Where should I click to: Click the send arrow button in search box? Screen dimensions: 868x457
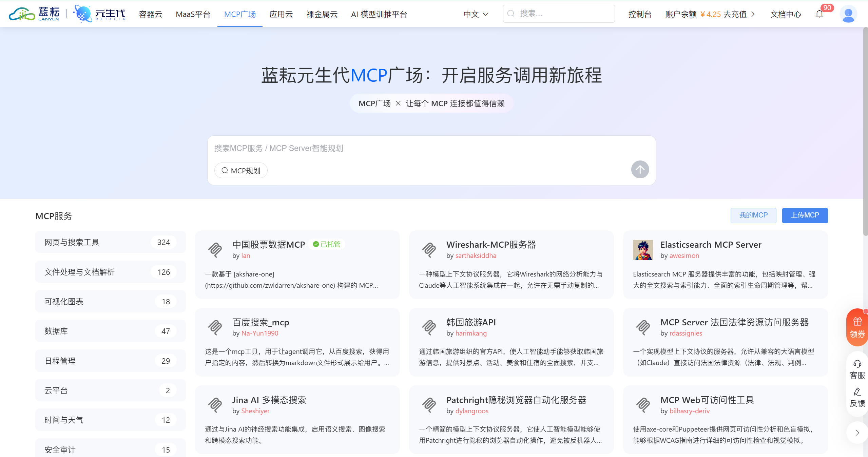click(640, 169)
